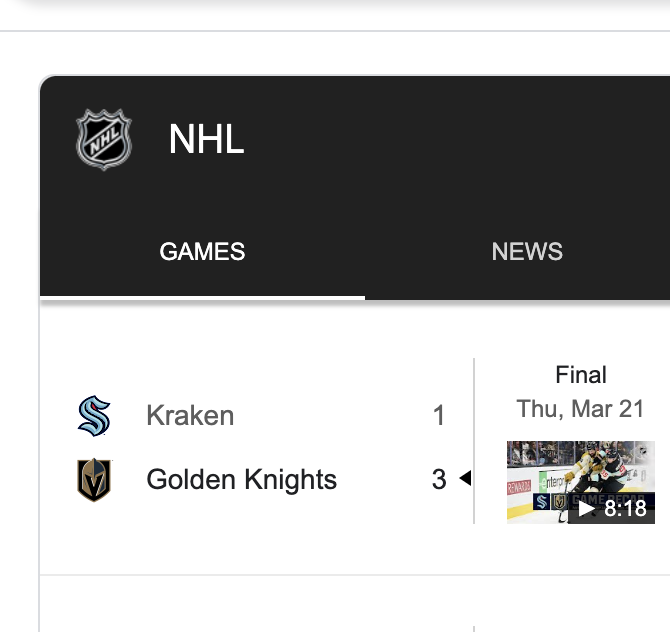Switch to the NEWS tab
This screenshot has width=670, height=632.
point(527,251)
